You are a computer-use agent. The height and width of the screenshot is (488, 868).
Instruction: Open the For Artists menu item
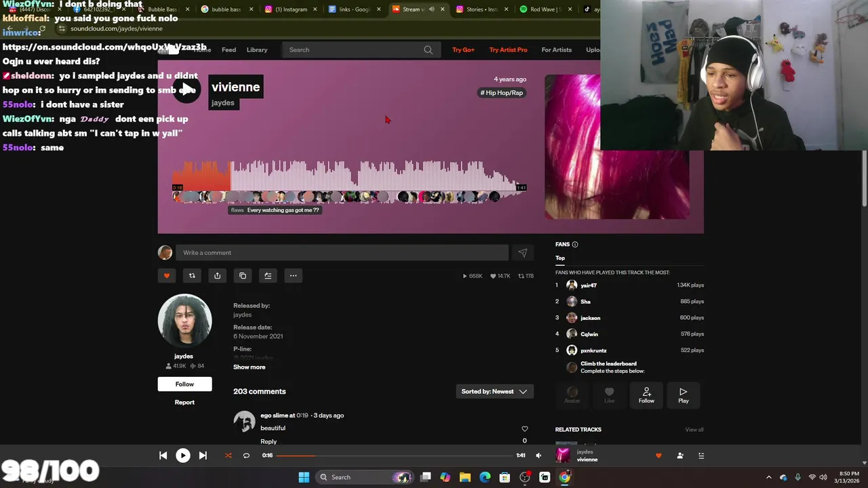(x=557, y=49)
